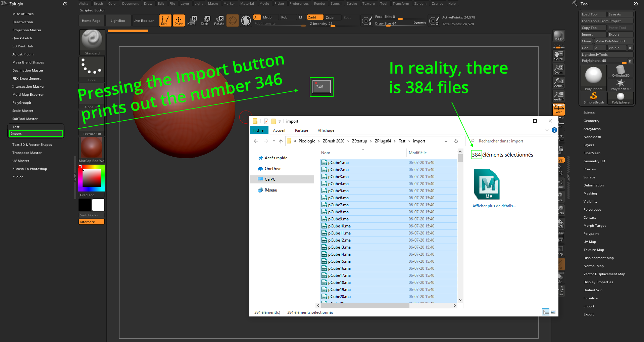Expand the Geometry subpalette

point(591,121)
